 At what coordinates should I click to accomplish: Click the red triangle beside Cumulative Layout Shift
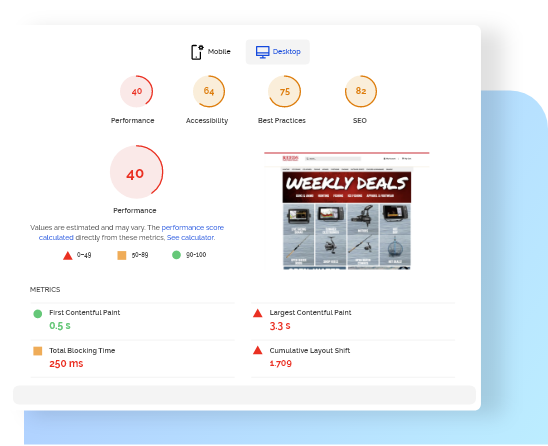258,350
